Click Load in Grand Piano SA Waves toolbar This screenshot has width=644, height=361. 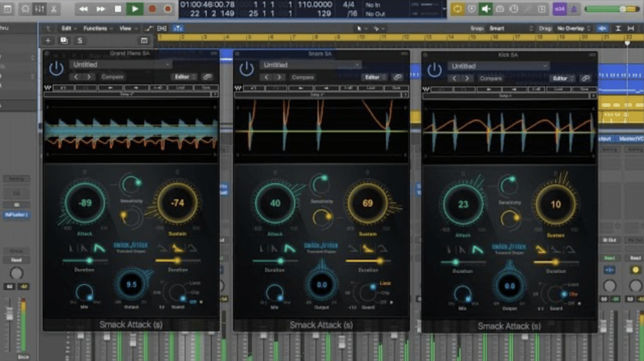(x=181, y=87)
